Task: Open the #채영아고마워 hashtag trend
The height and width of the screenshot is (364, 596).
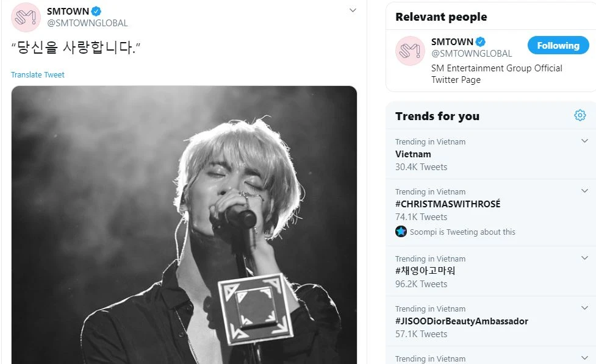Action: point(425,271)
